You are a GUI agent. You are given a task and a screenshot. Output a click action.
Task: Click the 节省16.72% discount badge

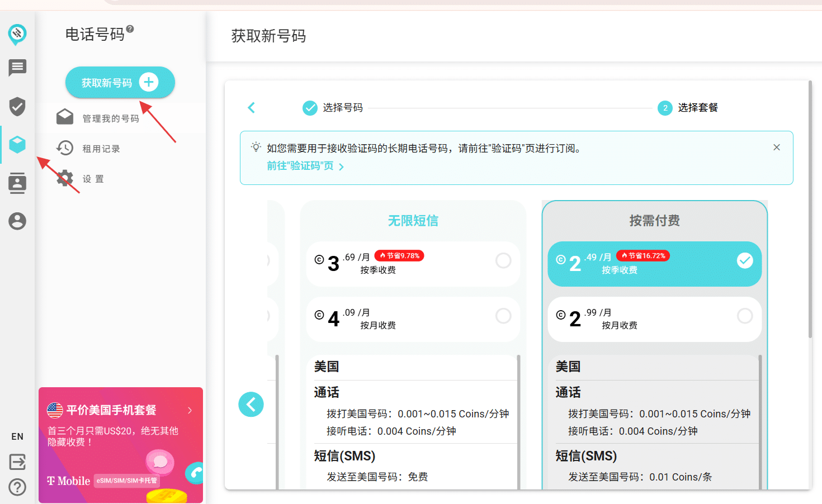tap(643, 256)
